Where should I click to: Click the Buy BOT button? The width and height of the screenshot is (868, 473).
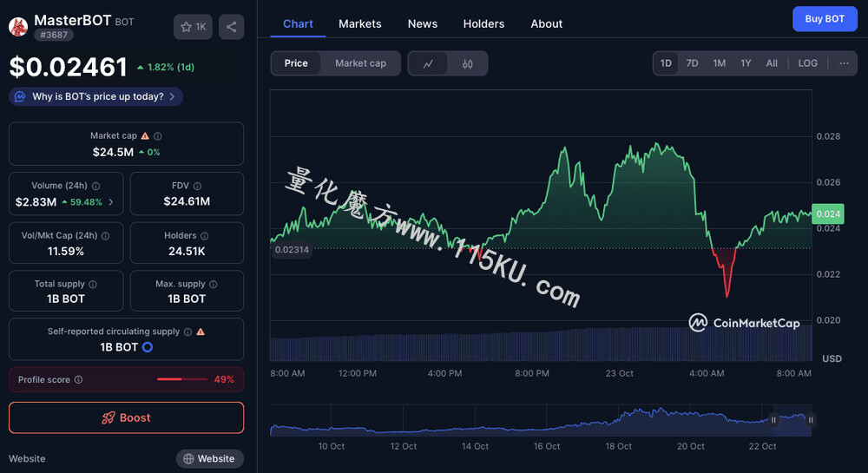click(x=825, y=19)
